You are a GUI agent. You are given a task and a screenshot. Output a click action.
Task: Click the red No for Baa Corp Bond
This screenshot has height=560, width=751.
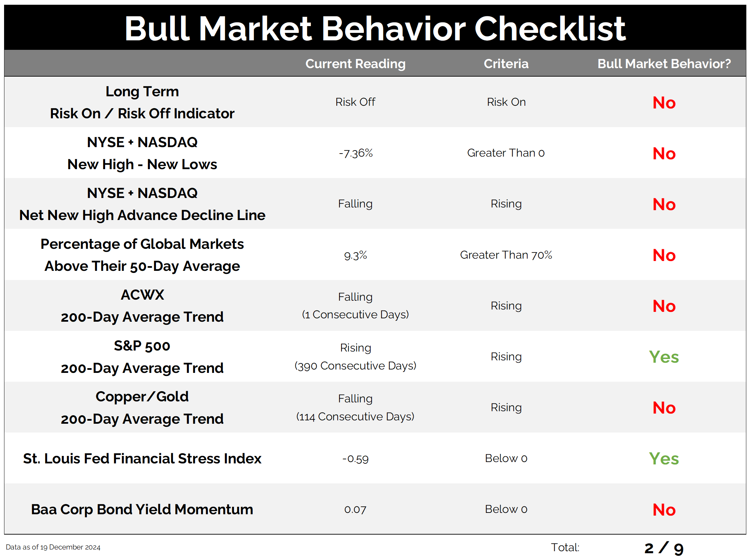[664, 510]
